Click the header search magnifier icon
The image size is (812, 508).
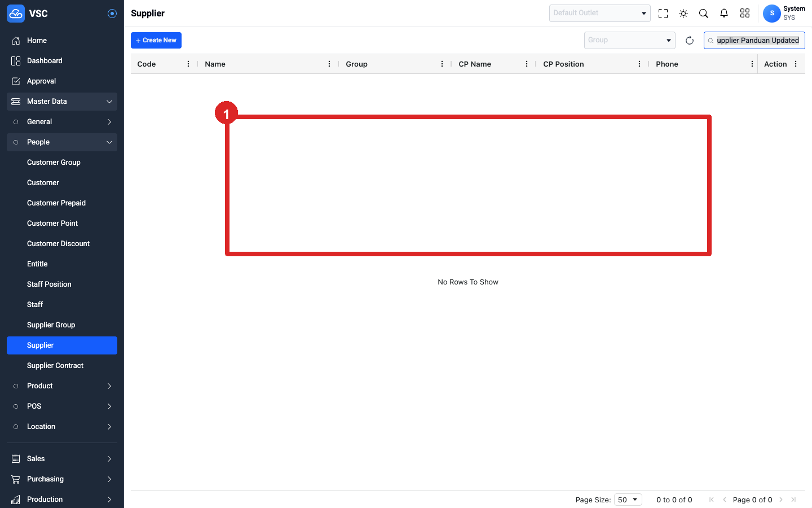tap(704, 14)
